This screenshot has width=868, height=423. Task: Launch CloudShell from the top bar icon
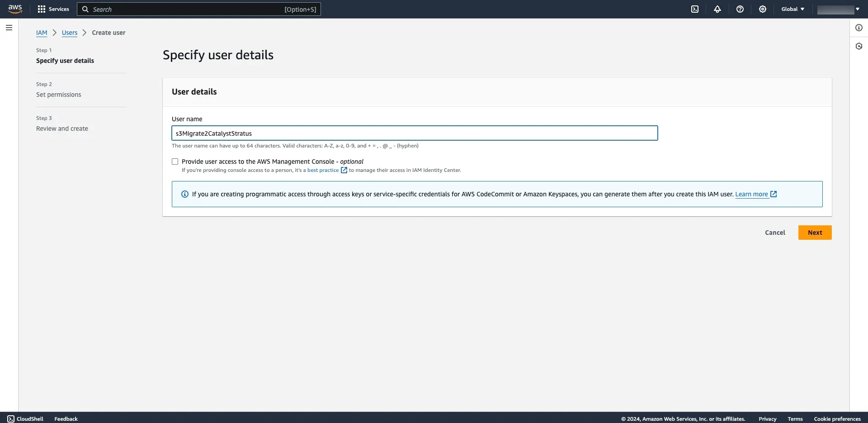(x=695, y=9)
